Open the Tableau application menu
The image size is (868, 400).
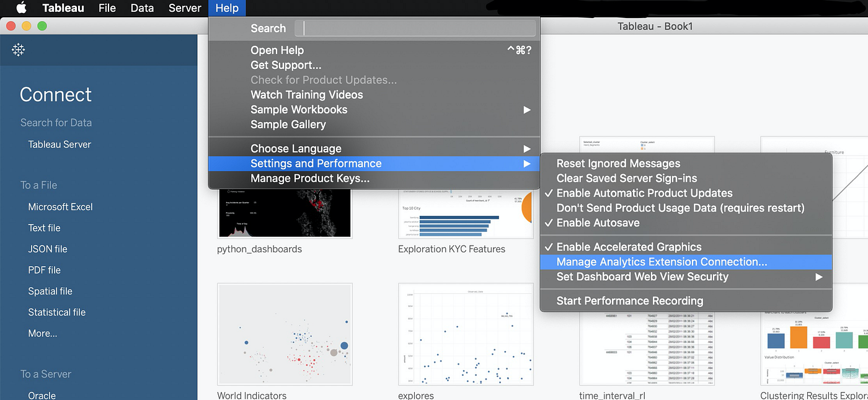(x=63, y=8)
